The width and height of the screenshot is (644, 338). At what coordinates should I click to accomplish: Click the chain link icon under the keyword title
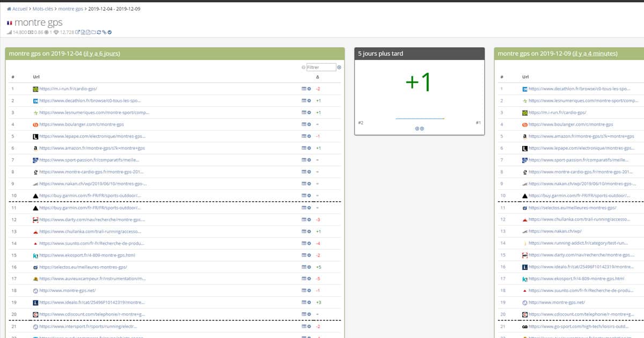[x=104, y=32]
